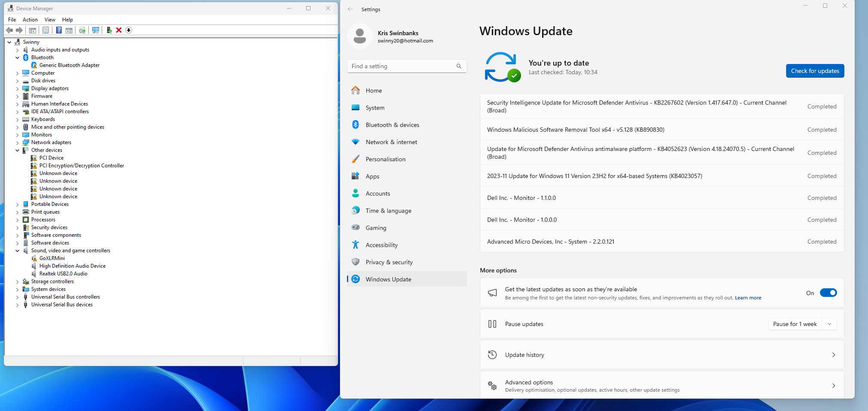Click the Home icon in Settings sidebar
The height and width of the screenshot is (411, 868).
click(356, 91)
